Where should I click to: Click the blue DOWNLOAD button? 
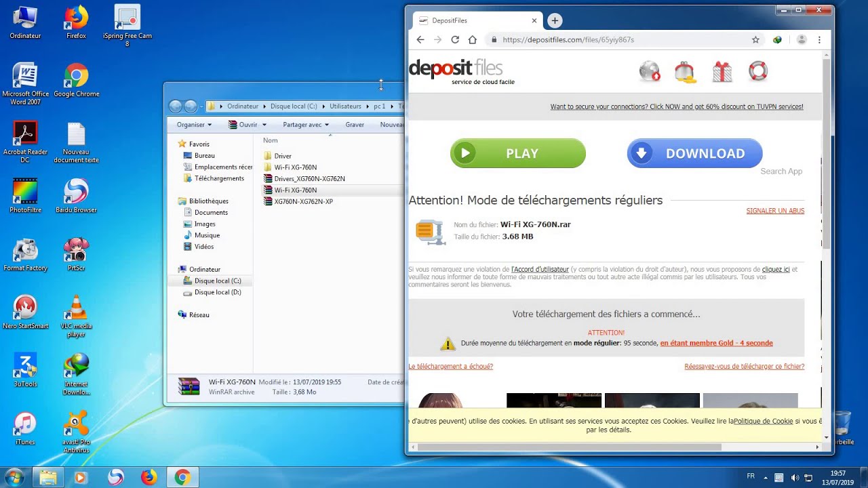pos(695,153)
